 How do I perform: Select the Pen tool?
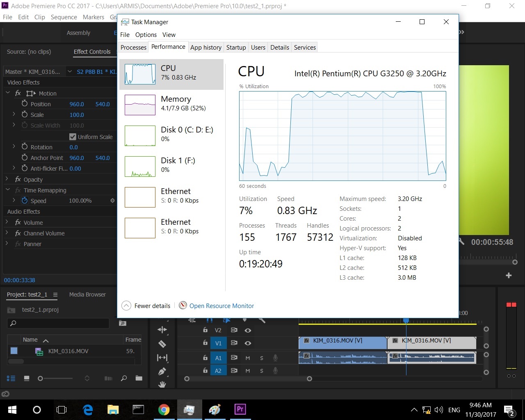[x=162, y=371]
